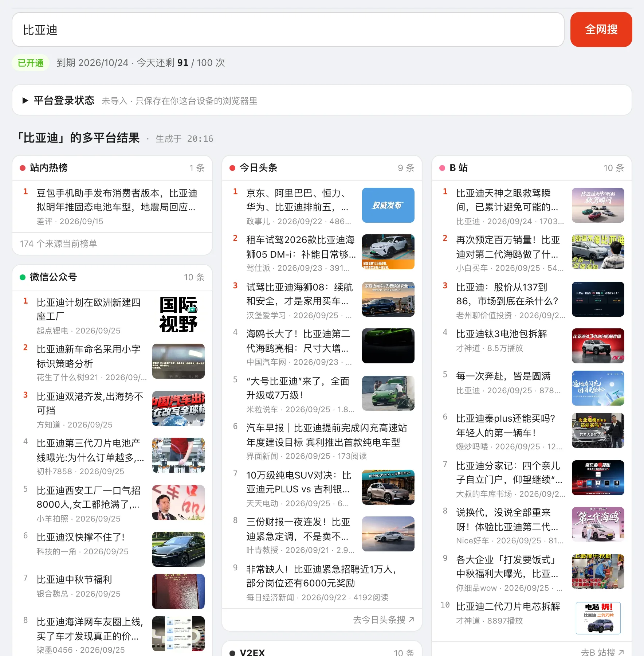The image size is (644, 656).
Task: Open article 试驾比亚迪海狮08
Action: (x=299, y=294)
